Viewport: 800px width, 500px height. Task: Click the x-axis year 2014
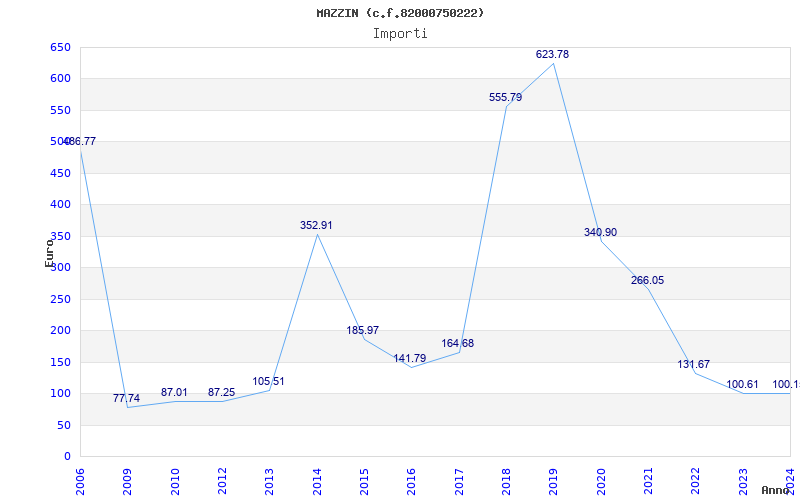click(x=317, y=481)
